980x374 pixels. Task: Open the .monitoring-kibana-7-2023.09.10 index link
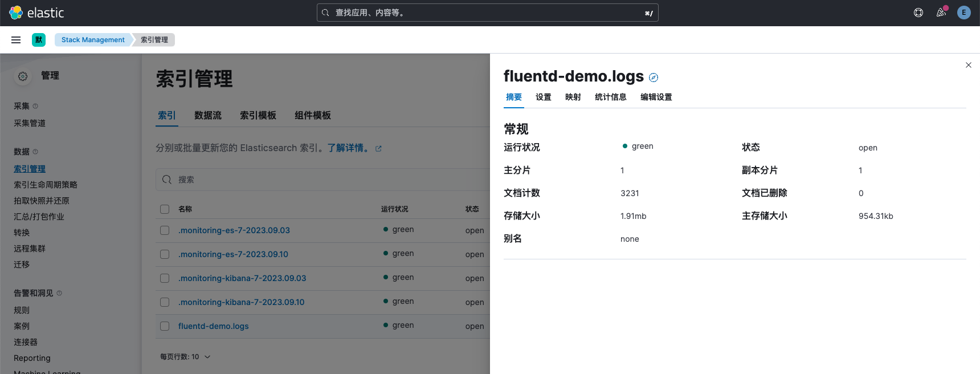point(242,302)
